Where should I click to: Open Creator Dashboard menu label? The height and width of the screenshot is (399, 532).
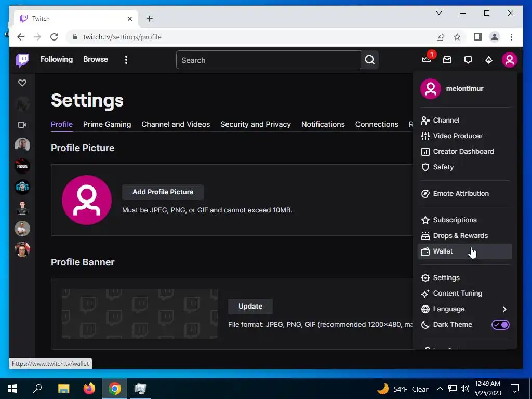(463, 152)
